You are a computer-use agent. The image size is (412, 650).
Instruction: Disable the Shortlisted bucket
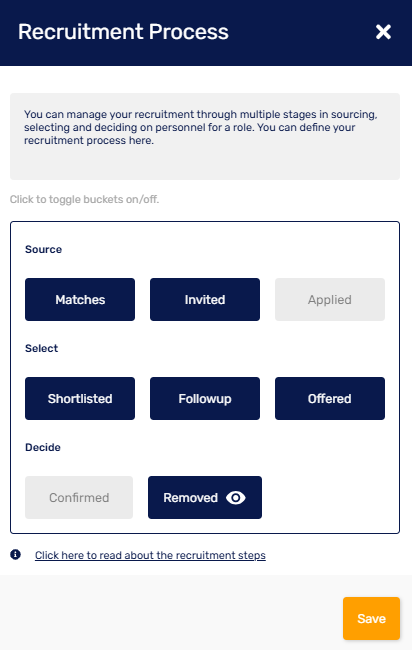pyautogui.click(x=80, y=398)
